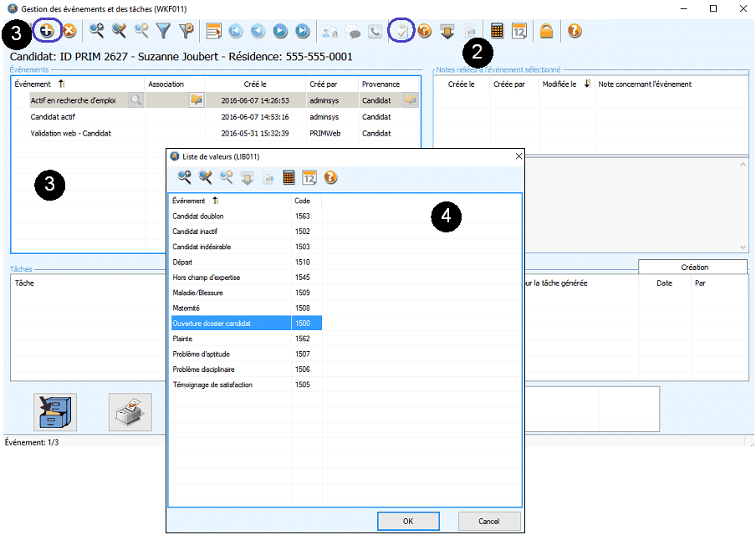This screenshot has height=535, width=756.
Task: Click magnifier lookup in Actif en recherche d'emploi row
Action: pyautogui.click(x=135, y=100)
